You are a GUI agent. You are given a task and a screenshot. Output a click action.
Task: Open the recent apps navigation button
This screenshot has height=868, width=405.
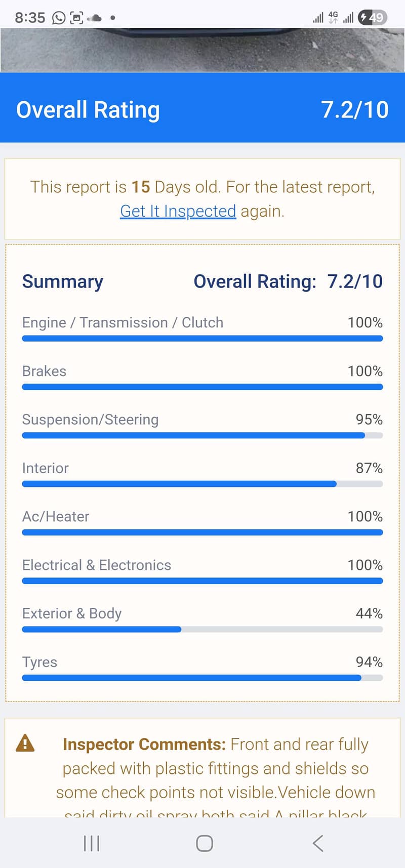(91, 843)
